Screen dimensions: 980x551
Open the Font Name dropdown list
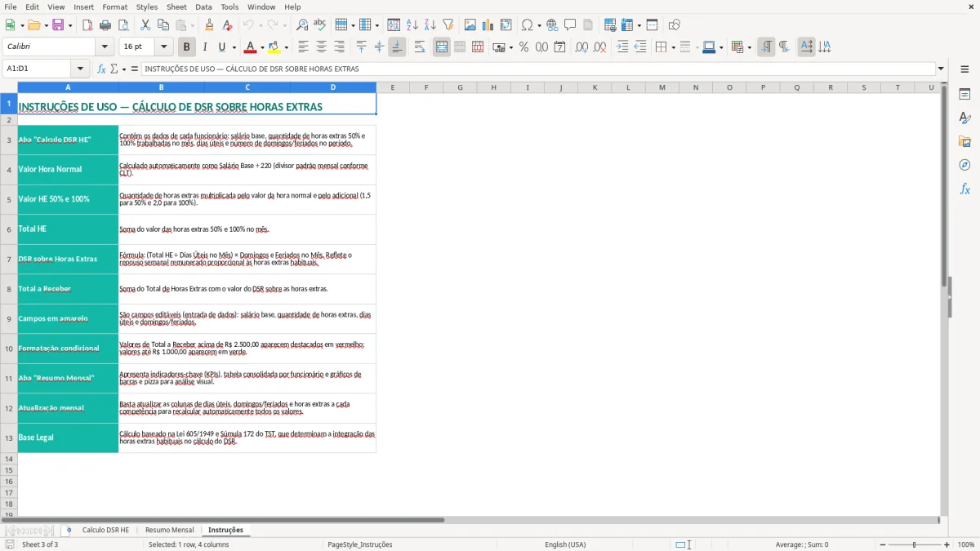click(x=105, y=47)
